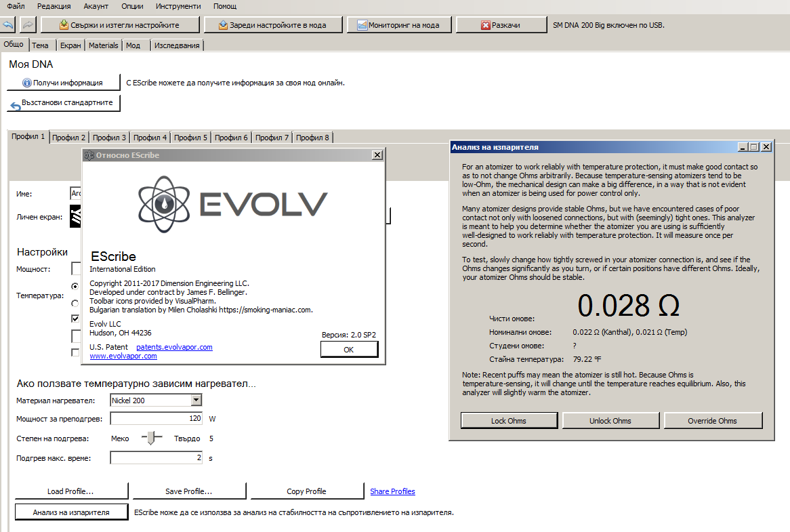The width and height of the screenshot is (790, 532).
Task: Select the first Температура radio button
Action: point(75,286)
